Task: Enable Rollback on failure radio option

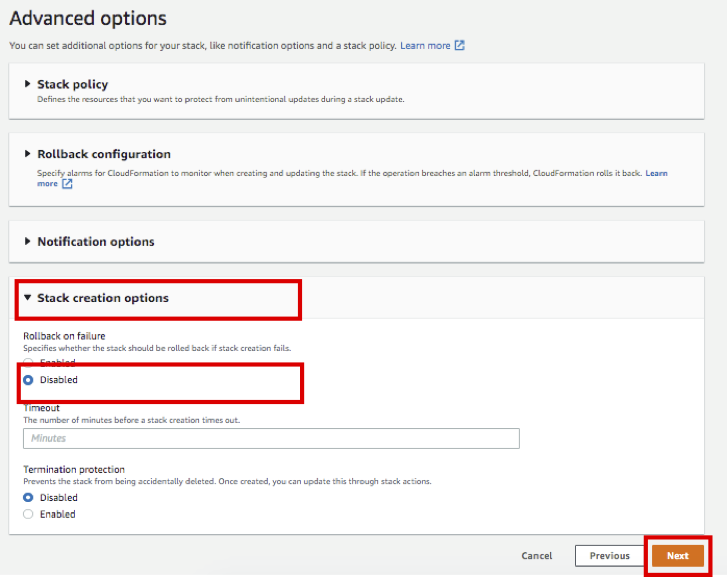Action: point(28,363)
